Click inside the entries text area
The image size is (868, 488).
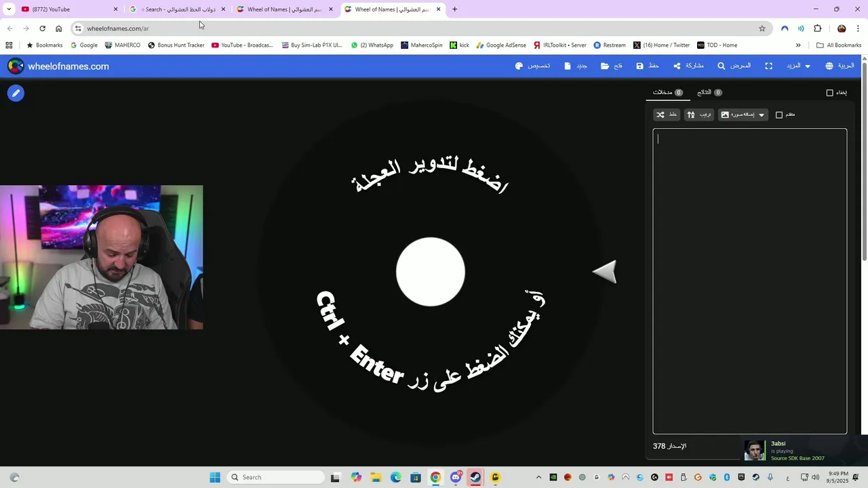point(750,281)
